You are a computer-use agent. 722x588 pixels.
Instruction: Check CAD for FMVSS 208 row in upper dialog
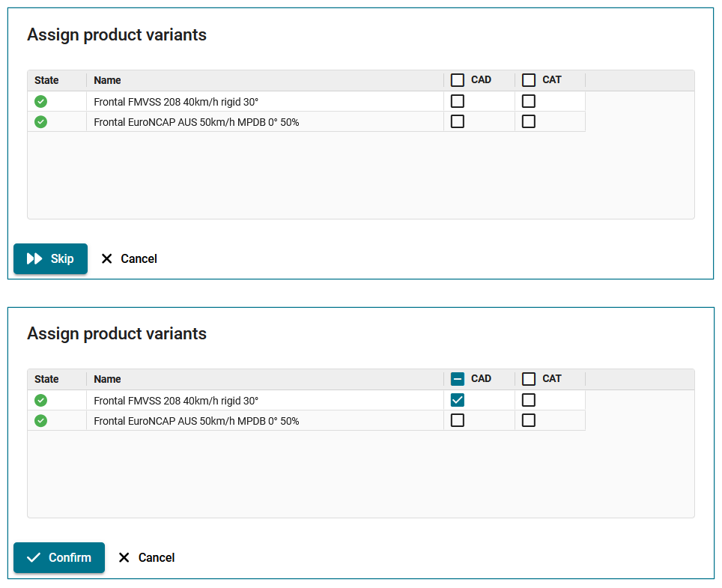click(x=457, y=101)
